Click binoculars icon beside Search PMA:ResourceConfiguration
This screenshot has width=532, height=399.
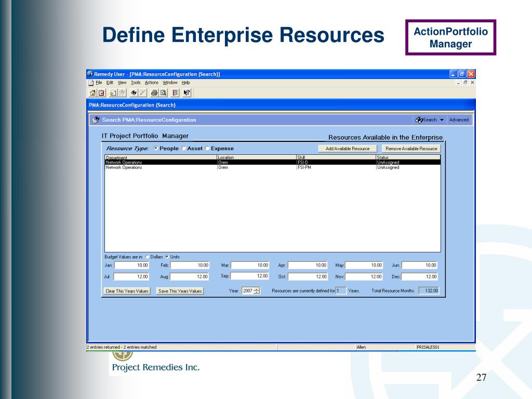[x=96, y=120]
